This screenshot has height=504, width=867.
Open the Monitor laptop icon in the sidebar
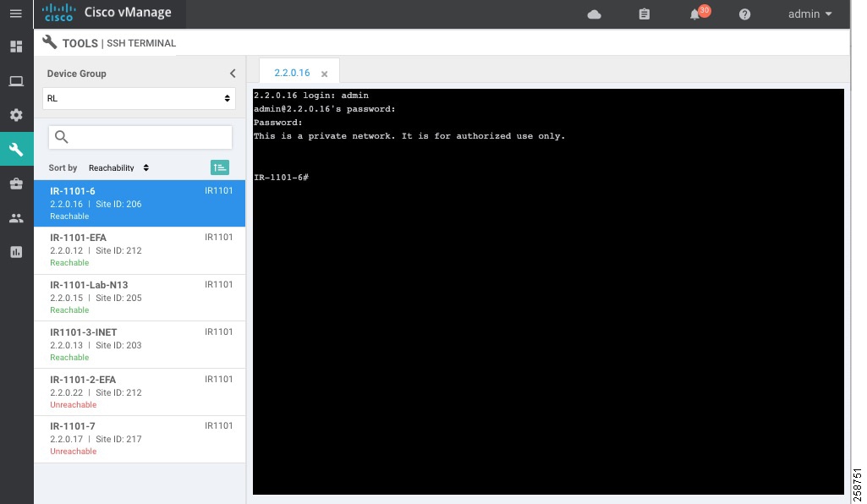[x=16, y=81]
